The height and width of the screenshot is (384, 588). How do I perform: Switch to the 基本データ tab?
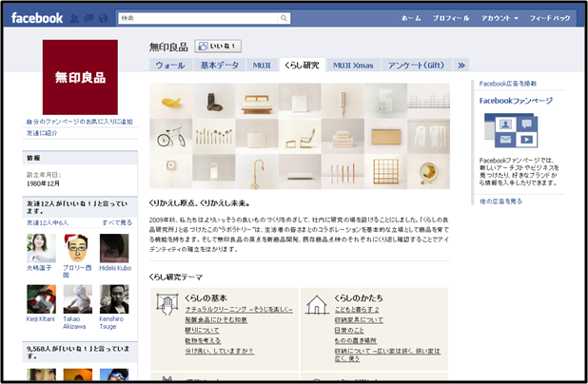coord(220,66)
